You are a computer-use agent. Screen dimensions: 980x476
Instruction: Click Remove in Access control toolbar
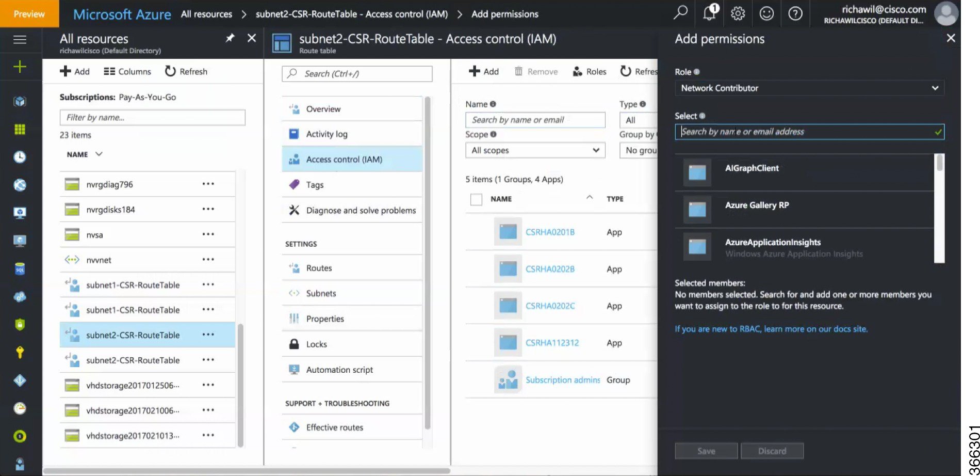pos(536,71)
